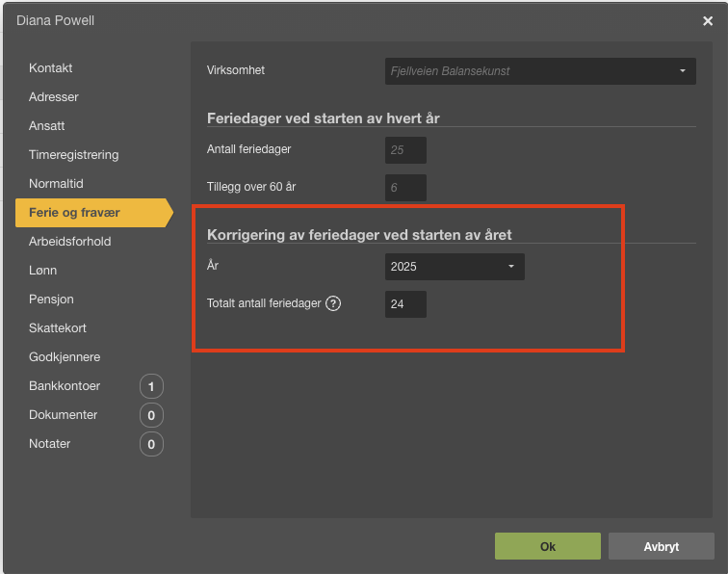Open the Pensjon section
This screenshot has height=574, width=728.
tap(51, 300)
